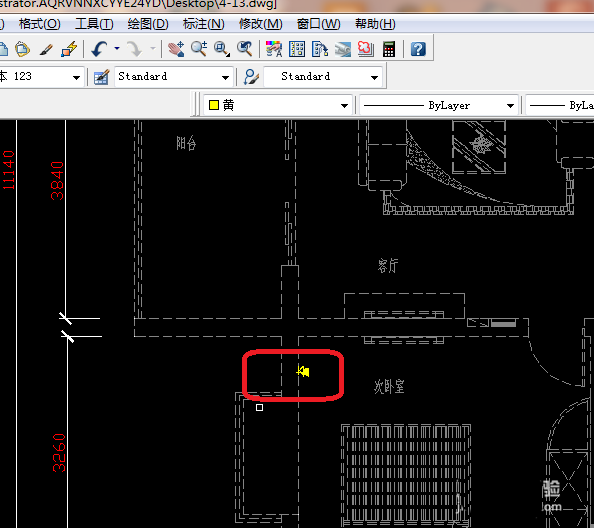594x528 pixels.
Task: Launch the QuickCalc calculator icon
Action: [389, 49]
